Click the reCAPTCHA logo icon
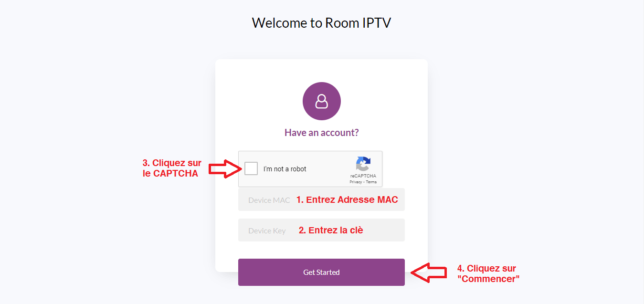644x304 pixels. [363, 164]
